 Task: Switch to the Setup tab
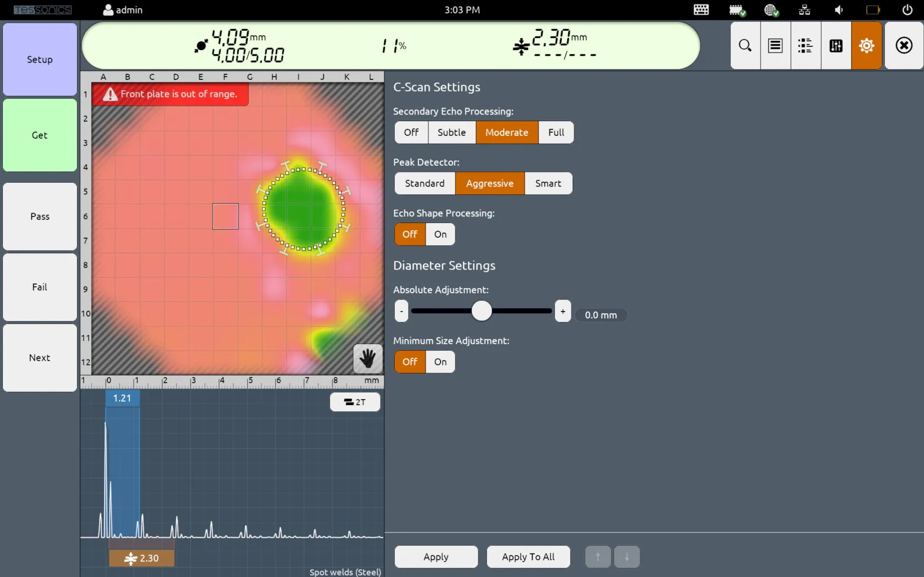pos(39,59)
